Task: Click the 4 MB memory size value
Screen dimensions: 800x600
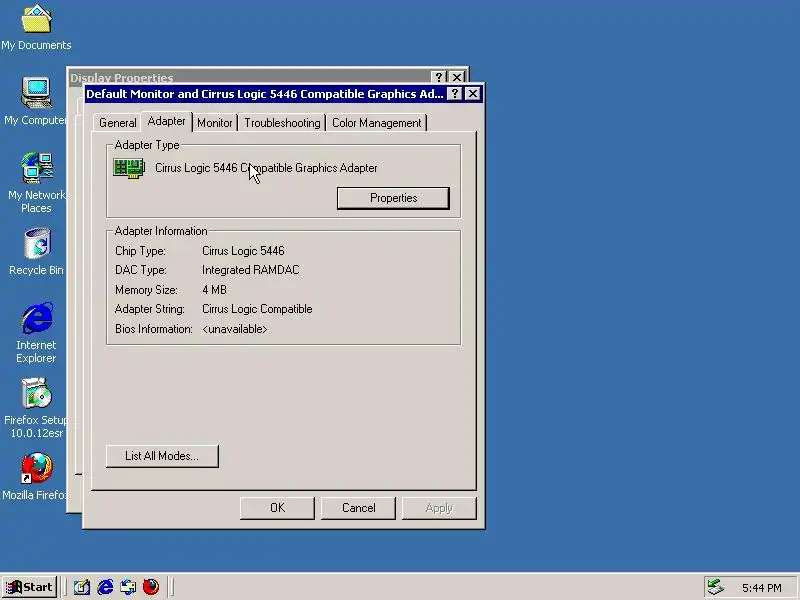Action: point(214,290)
